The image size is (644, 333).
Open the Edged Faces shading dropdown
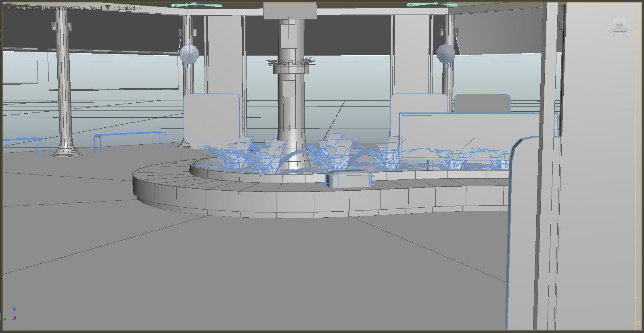click(x=87, y=8)
